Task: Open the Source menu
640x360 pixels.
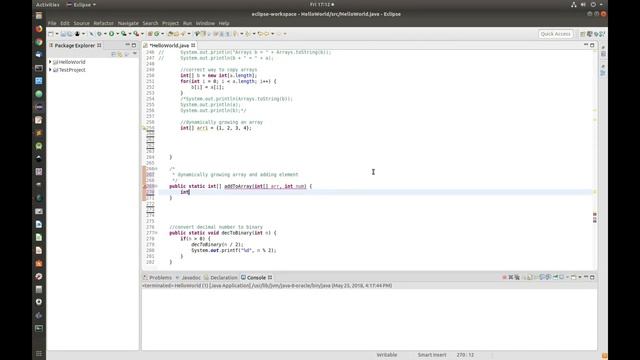Action: (81, 23)
